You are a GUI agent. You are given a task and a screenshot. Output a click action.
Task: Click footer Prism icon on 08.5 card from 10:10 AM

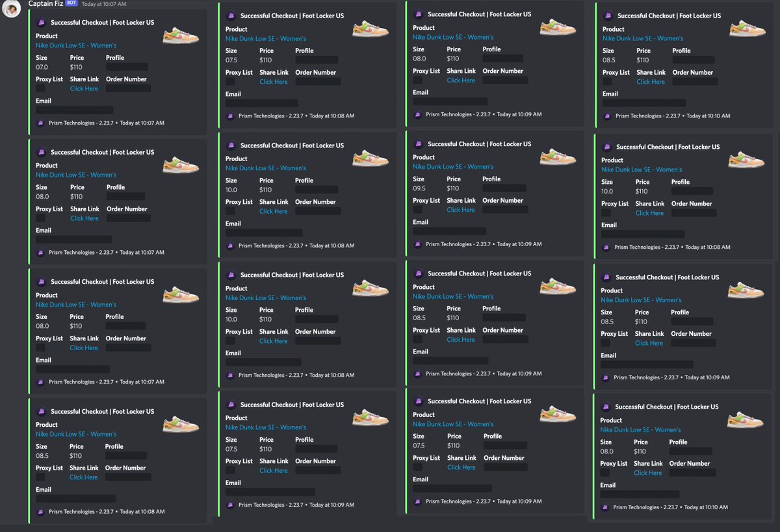607,116
